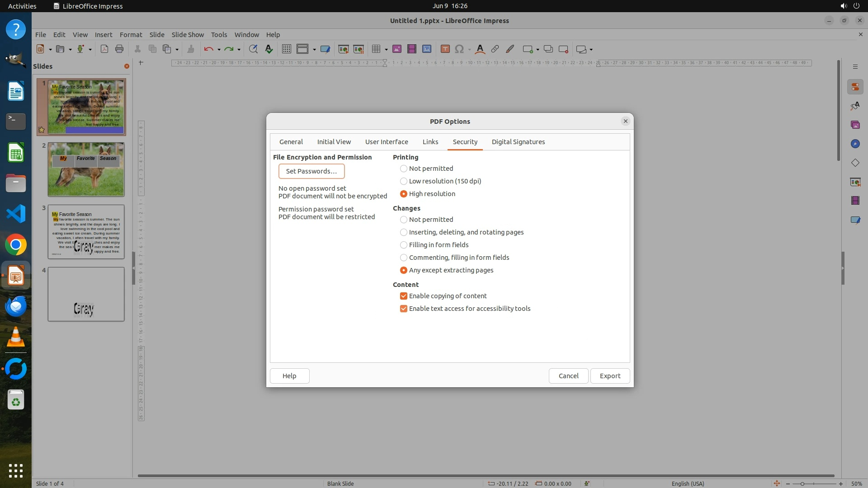Open the Initial View tab
This screenshot has height=488, width=868.
(334, 142)
